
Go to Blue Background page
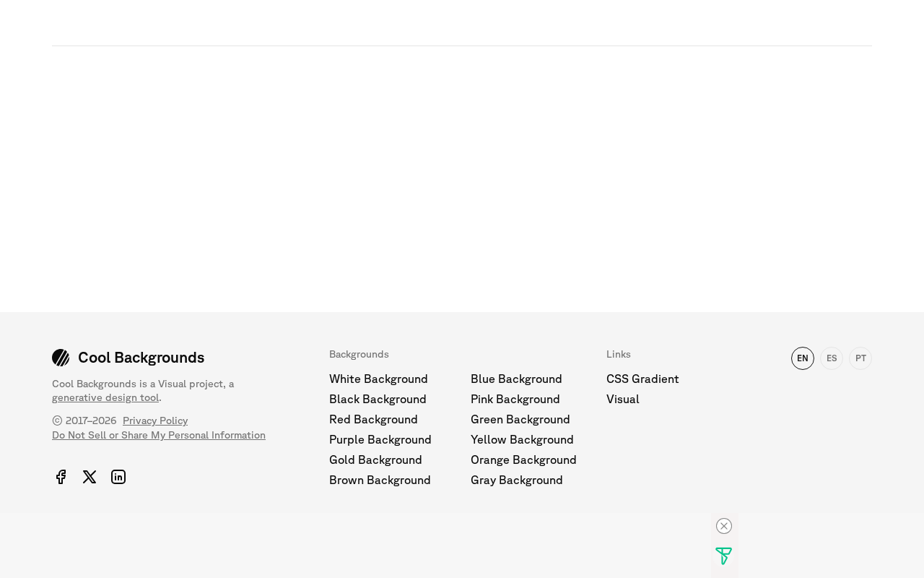point(516,379)
